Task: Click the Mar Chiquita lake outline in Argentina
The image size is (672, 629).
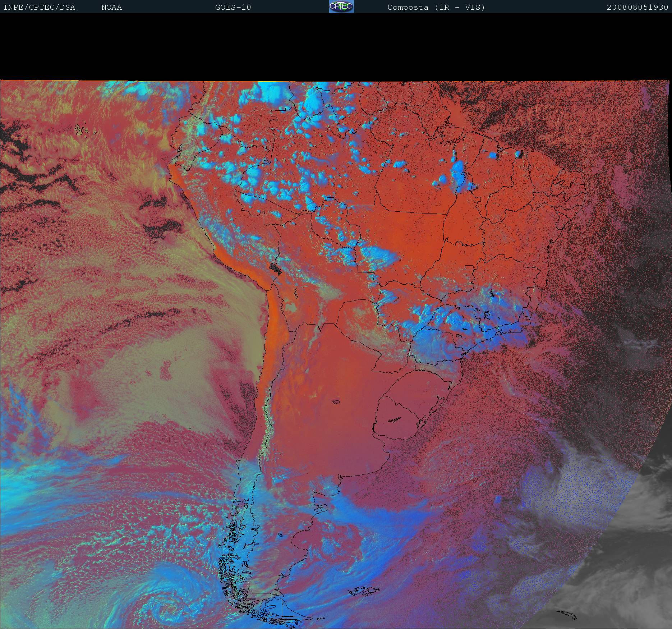Action: 337,402
